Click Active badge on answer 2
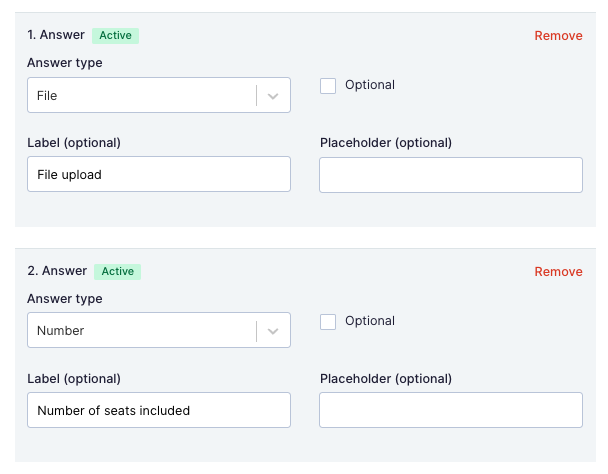 point(117,272)
